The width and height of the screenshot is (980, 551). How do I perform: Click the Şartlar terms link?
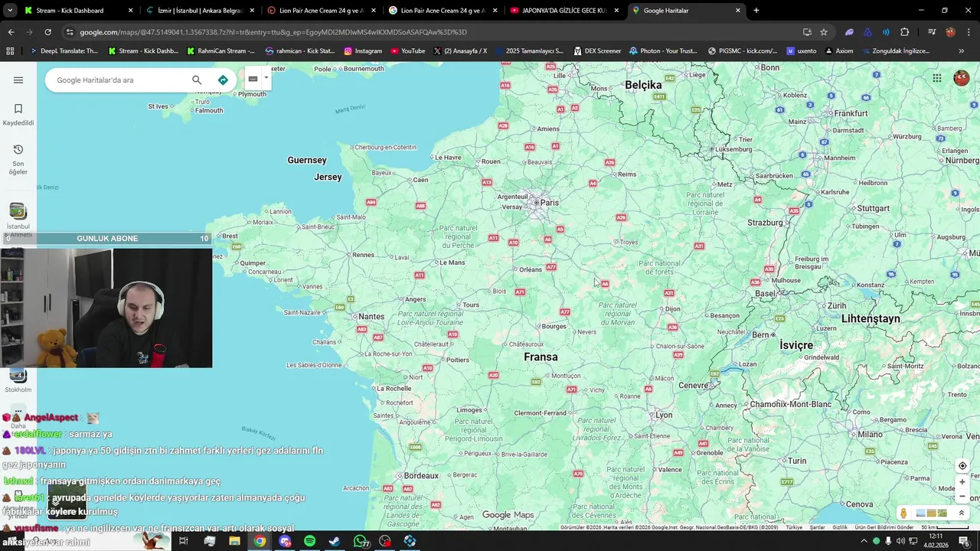(818, 527)
